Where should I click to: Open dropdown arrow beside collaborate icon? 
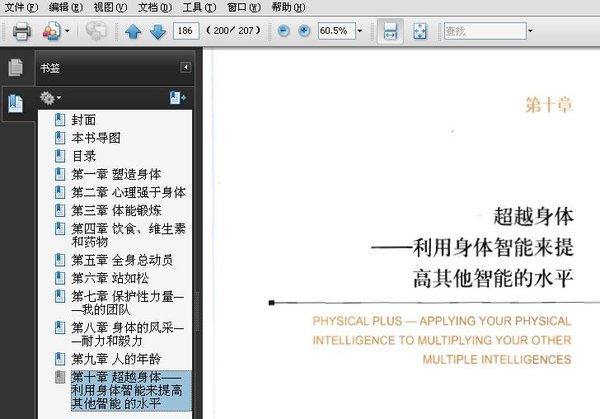pos(67,31)
